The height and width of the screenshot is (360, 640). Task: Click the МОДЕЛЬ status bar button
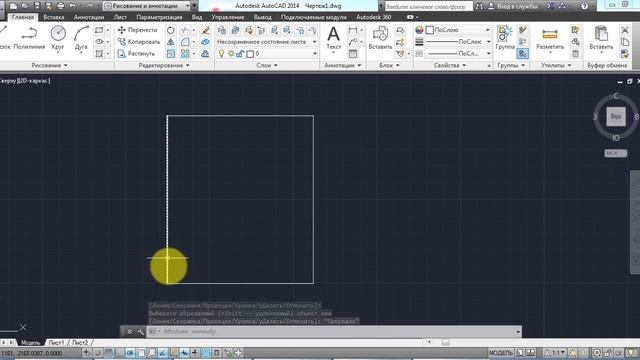pyautogui.click(x=500, y=353)
